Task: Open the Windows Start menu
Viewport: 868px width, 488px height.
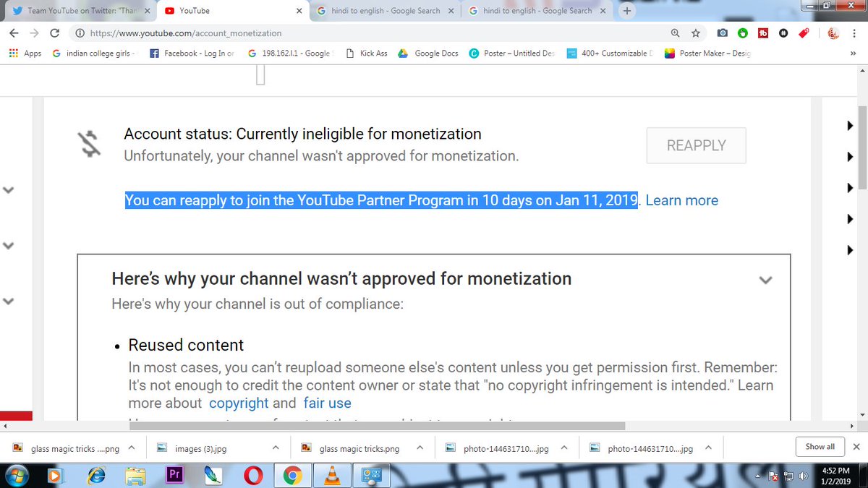Action: click(16, 475)
